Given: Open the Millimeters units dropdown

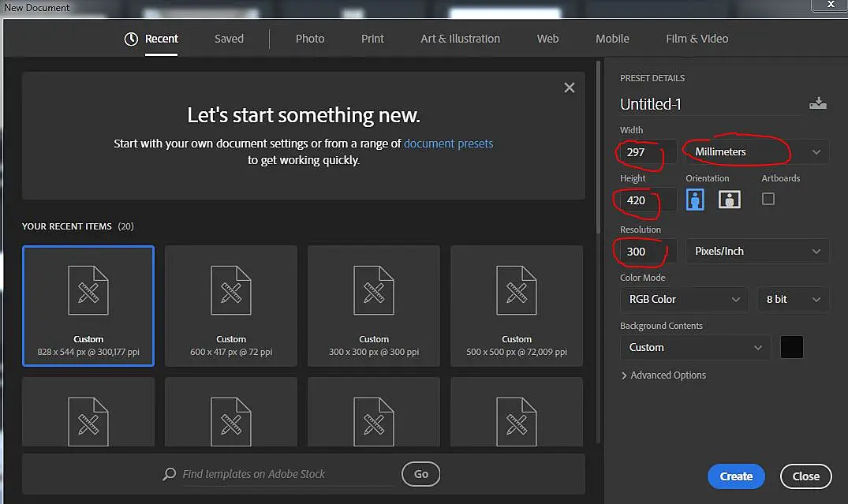Looking at the screenshot, I should [757, 152].
